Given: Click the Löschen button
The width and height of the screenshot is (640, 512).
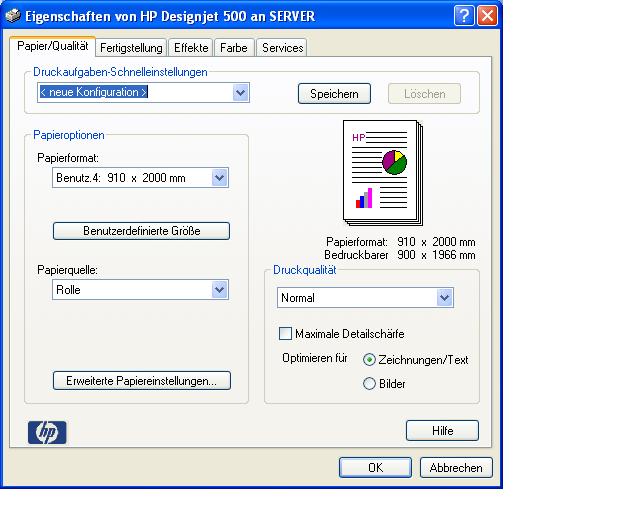Looking at the screenshot, I should point(424,94).
